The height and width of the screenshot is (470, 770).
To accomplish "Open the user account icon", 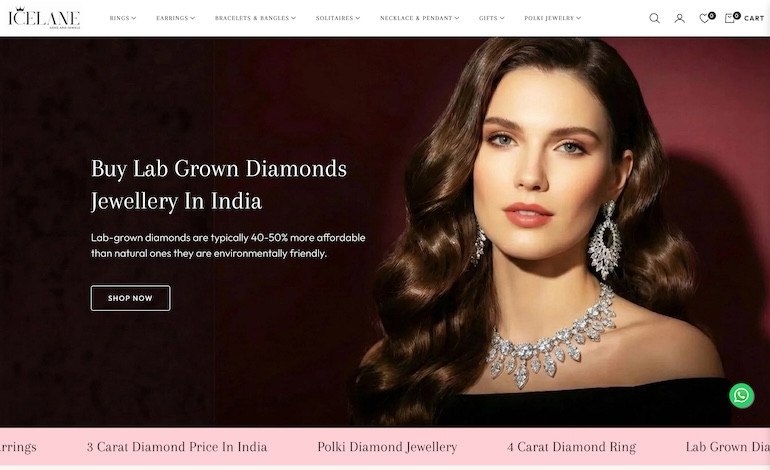I will [680, 18].
